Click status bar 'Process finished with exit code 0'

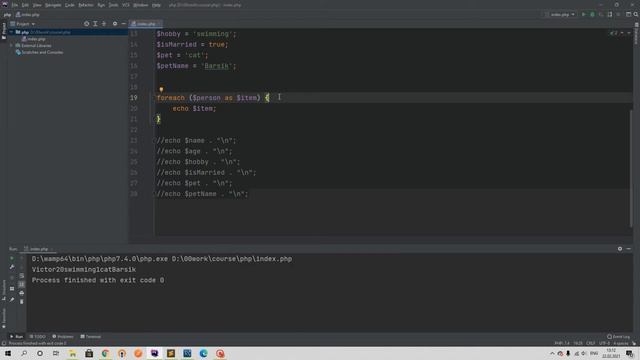pos(37,343)
